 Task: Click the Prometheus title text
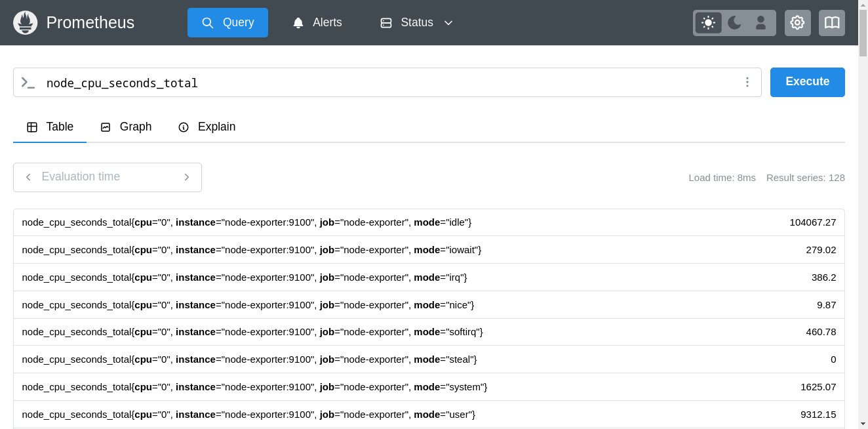[90, 23]
